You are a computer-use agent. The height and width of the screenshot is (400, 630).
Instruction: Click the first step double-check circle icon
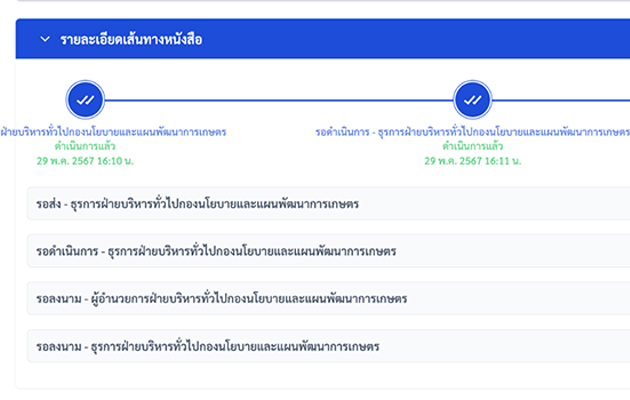[x=83, y=99]
